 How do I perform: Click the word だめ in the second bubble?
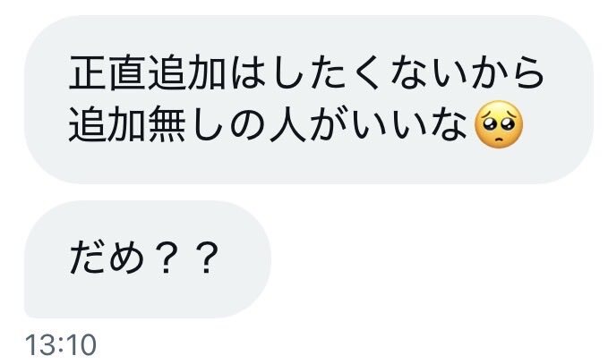coord(107,257)
